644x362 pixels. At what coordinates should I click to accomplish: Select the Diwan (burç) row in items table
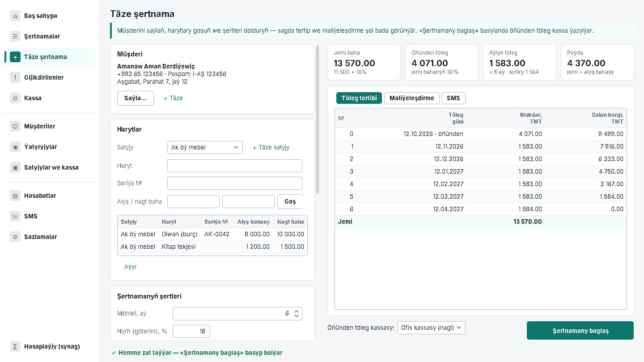click(x=212, y=234)
